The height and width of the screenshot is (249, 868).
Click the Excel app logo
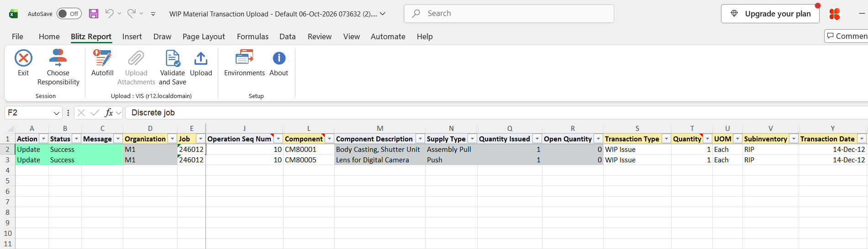[x=14, y=14]
